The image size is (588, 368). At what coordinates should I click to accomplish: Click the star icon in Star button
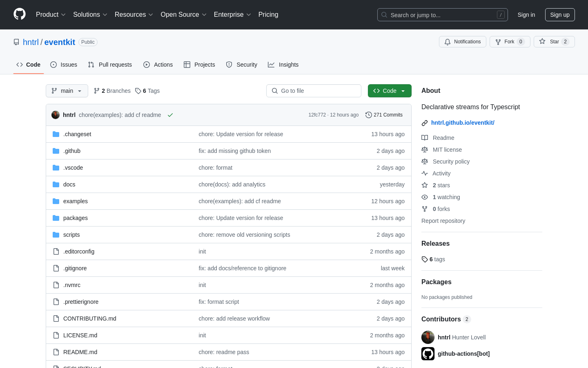542,41
